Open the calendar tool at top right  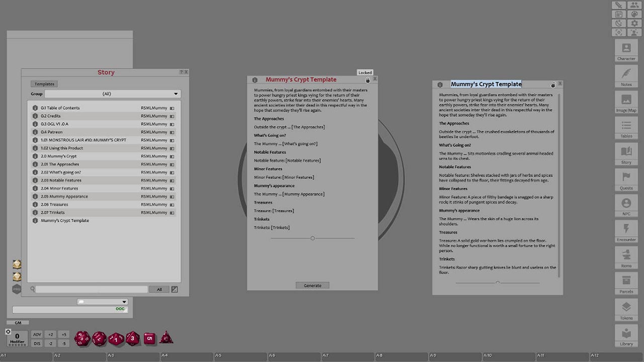point(619,14)
